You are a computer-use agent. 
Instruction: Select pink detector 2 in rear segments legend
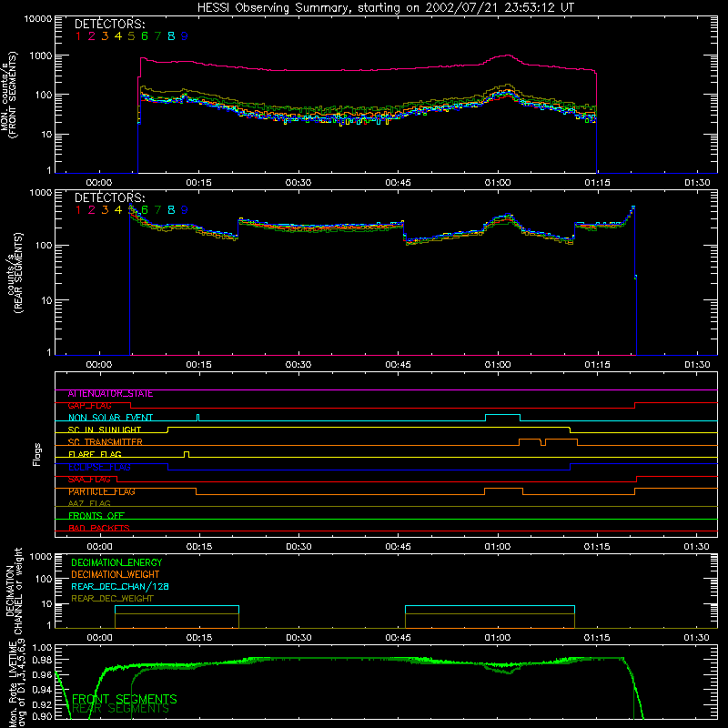point(92,210)
